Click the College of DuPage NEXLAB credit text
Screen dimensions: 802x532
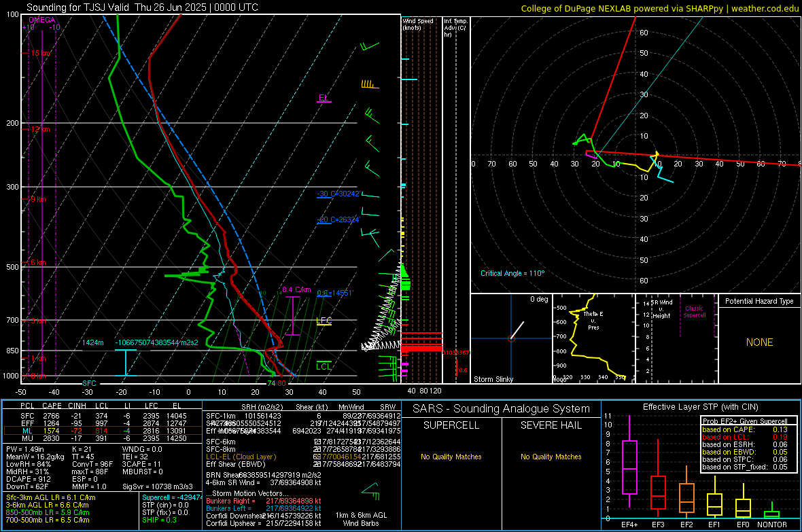click(x=659, y=8)
